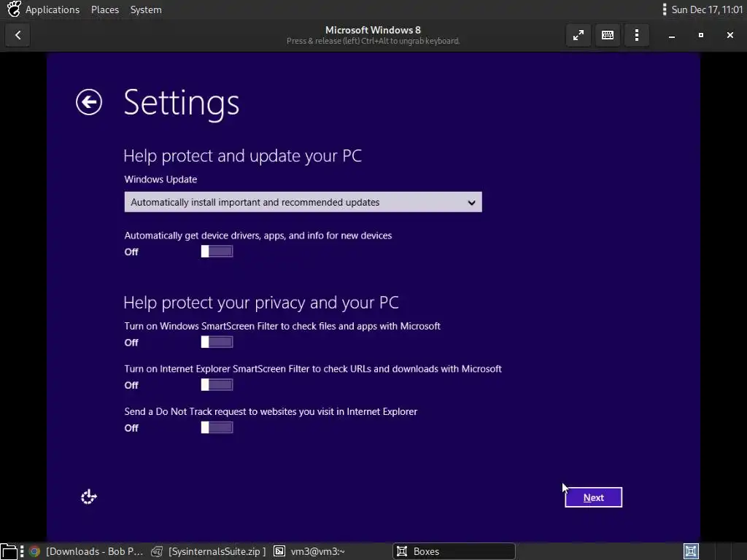The image size is (747, 560).
Task: Click the Next button
Action: (x=593, y=497)
